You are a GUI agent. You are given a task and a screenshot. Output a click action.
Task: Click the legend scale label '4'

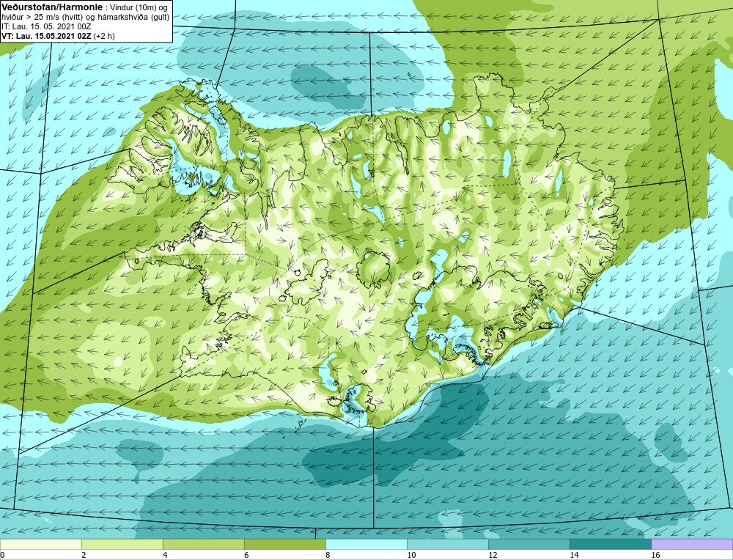(x=165, y=555)
